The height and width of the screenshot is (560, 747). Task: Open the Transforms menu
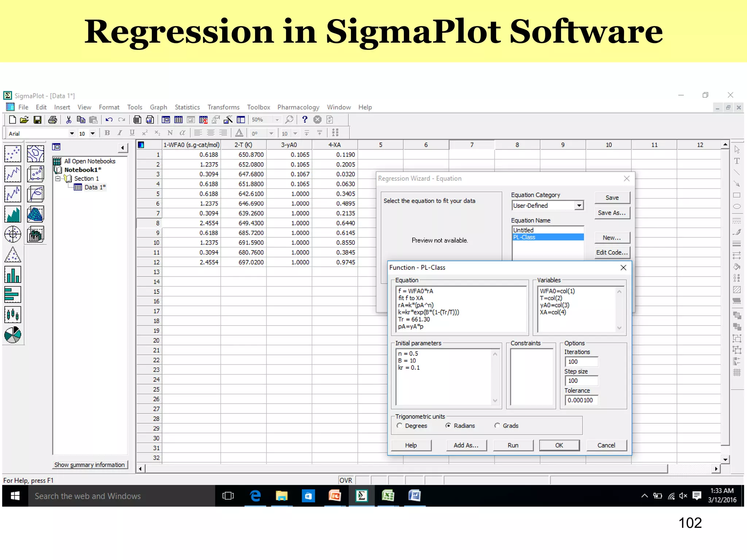pos(223,107)
